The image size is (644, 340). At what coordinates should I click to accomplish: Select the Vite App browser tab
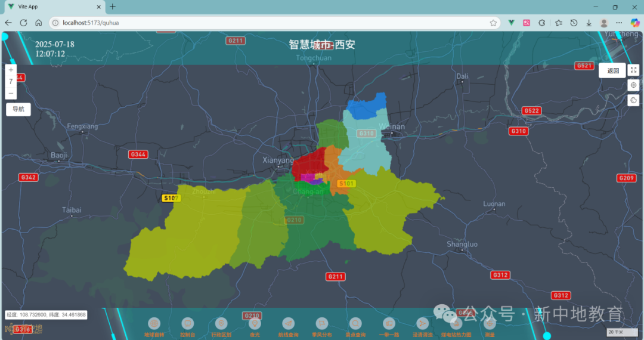(x=54, y=7)
